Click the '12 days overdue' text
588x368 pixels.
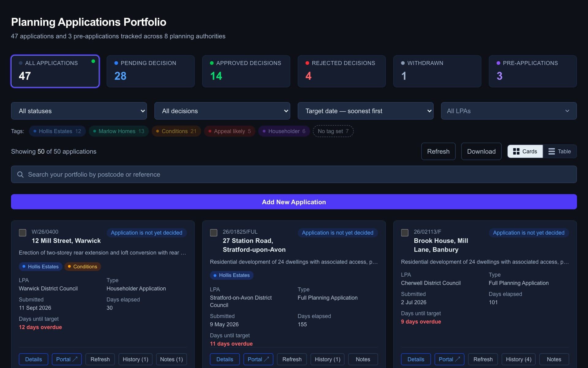(x=40, y=327)
